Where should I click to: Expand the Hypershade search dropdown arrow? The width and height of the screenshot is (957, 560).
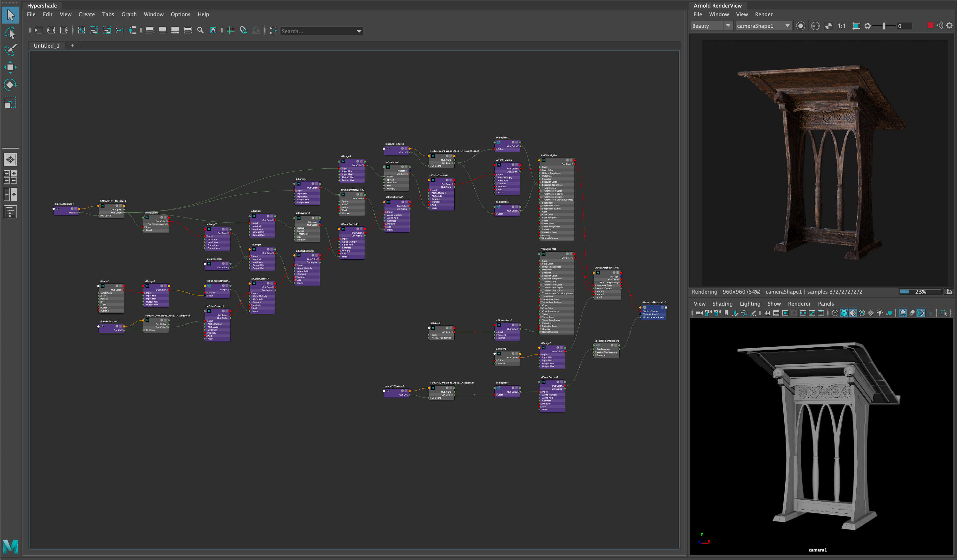pyautogui.click(x=359, y=31)
